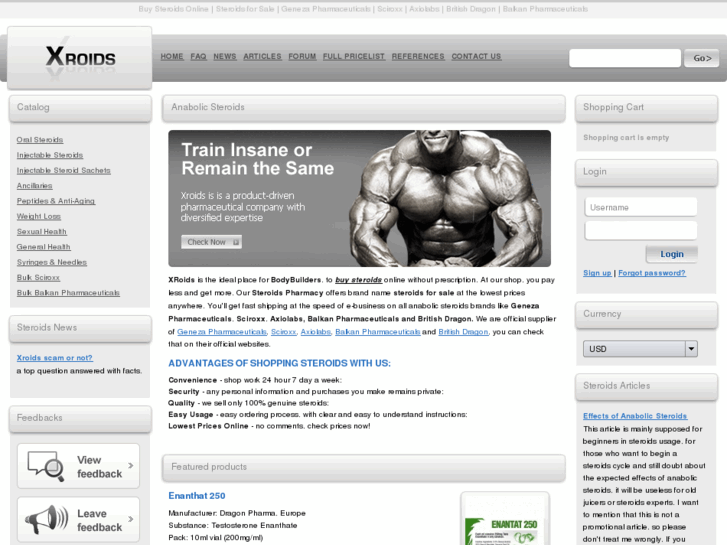Click the Go> search button
This screenshot has height=545, width=727.
click(x=701, y=58)
